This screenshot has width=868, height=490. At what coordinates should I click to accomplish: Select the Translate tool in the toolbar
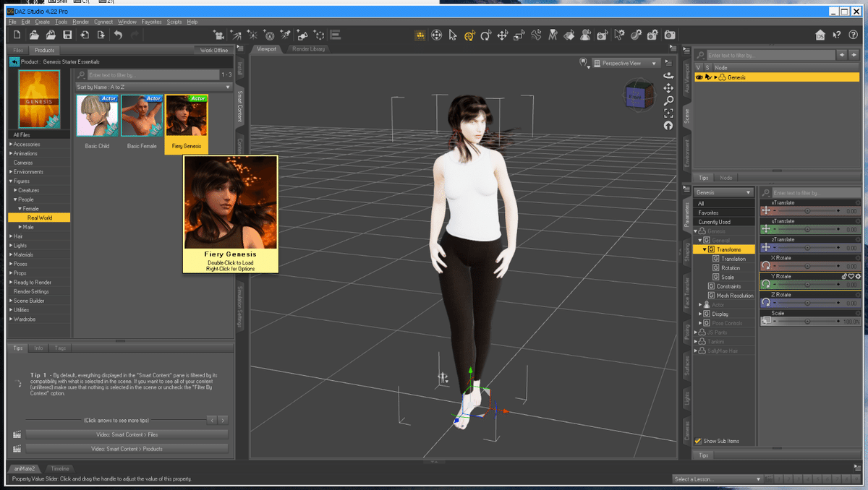503,35
